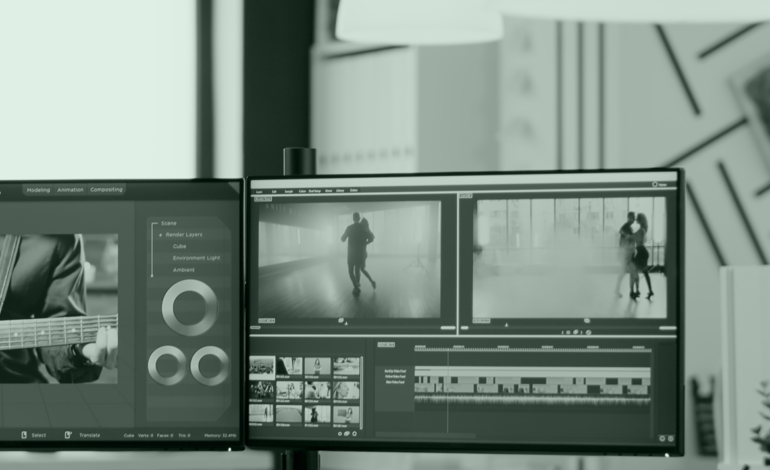Collapse the Render Layers tree node
The width and height of the screenshot is (770, 470).
(159, 234)
